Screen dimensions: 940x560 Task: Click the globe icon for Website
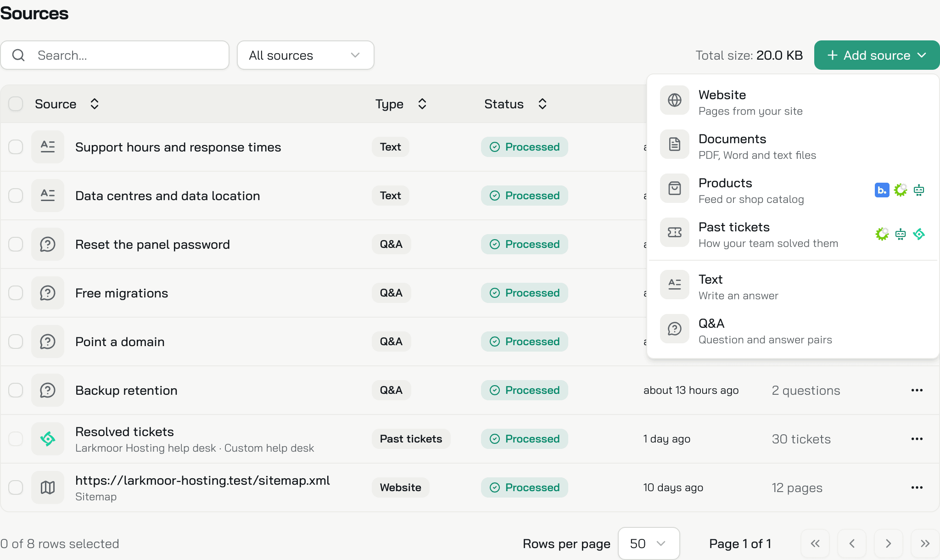pyautogui.click(x=675, y=100)
